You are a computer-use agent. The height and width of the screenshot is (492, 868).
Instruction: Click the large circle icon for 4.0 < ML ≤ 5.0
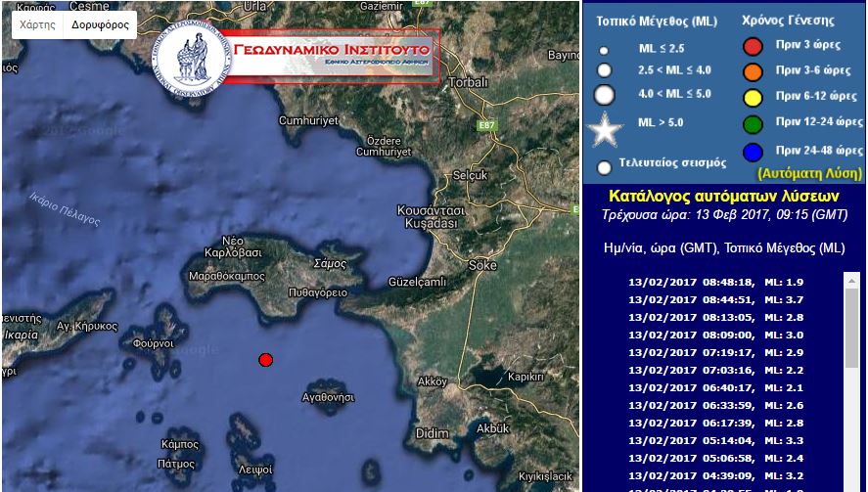click(605, 95)
